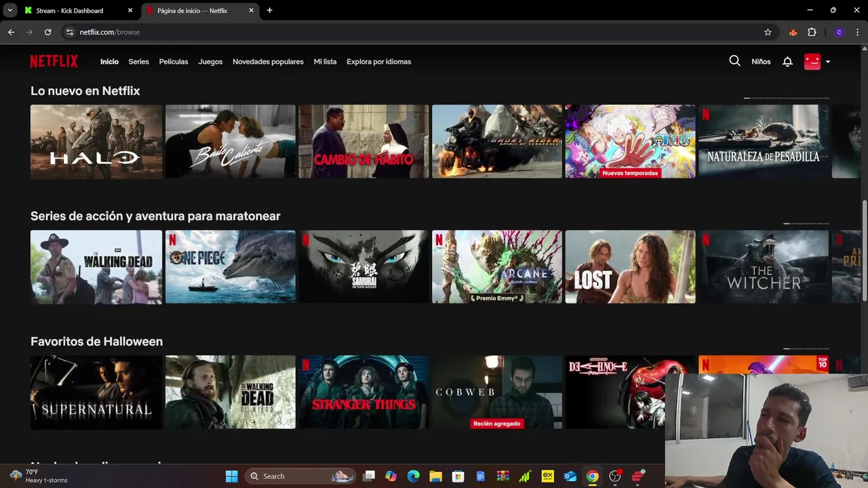Open the Stranger Things thumbnail
The height and width of the screenshot is (488, 868).
point(364,392)
